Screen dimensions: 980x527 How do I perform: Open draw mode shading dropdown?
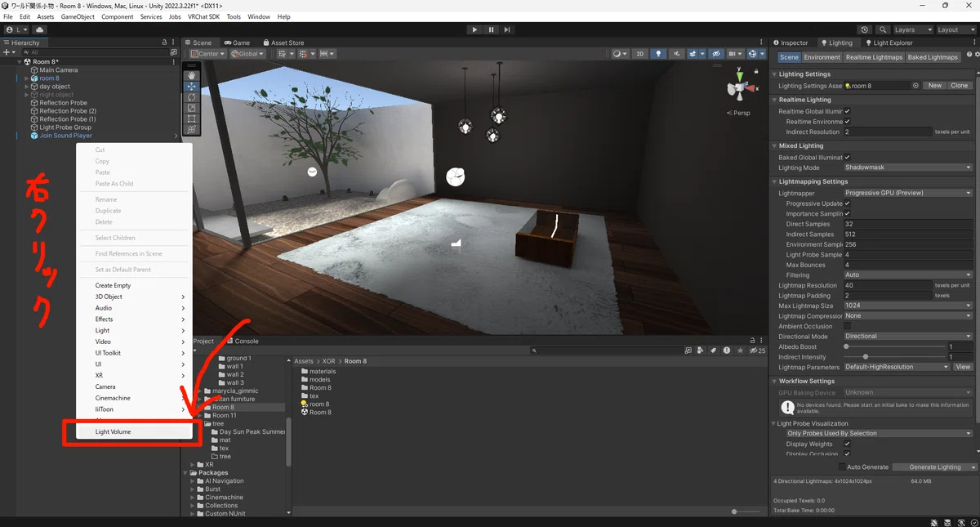pos(620,54)
